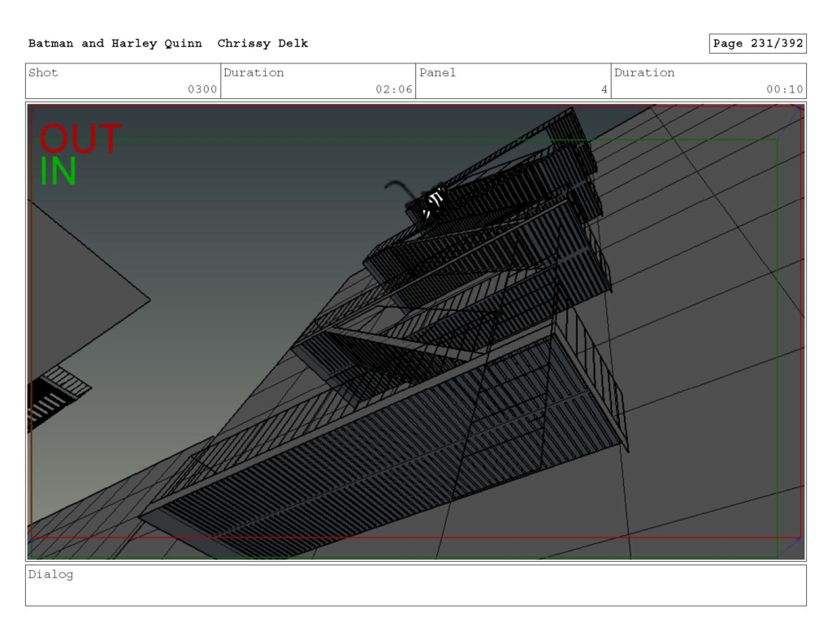Screen dimensions: 832x644
Task: Click the green "IN" camera label
Action: tap(58, 171)
